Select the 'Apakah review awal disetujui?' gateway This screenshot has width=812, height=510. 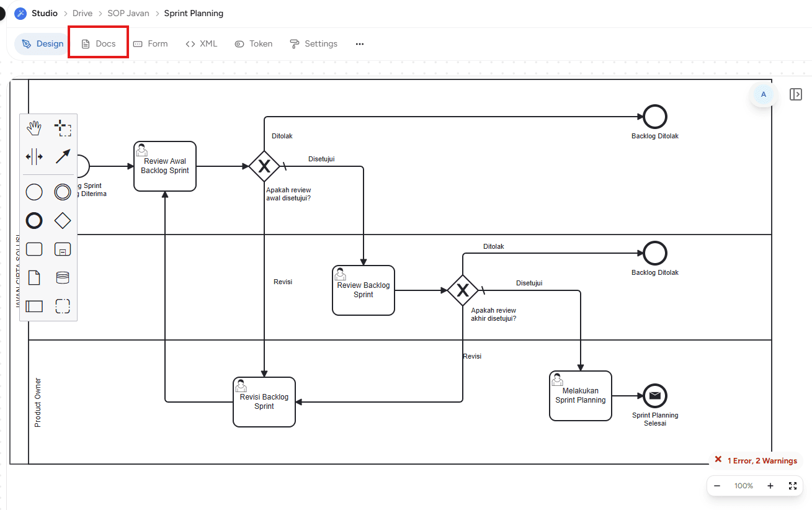264,166
